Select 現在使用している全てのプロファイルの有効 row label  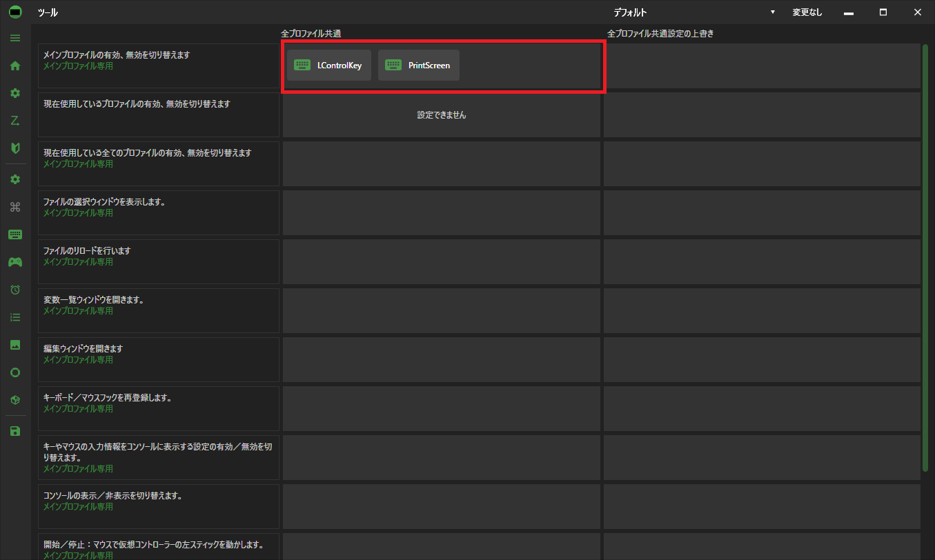pos(159,163)
